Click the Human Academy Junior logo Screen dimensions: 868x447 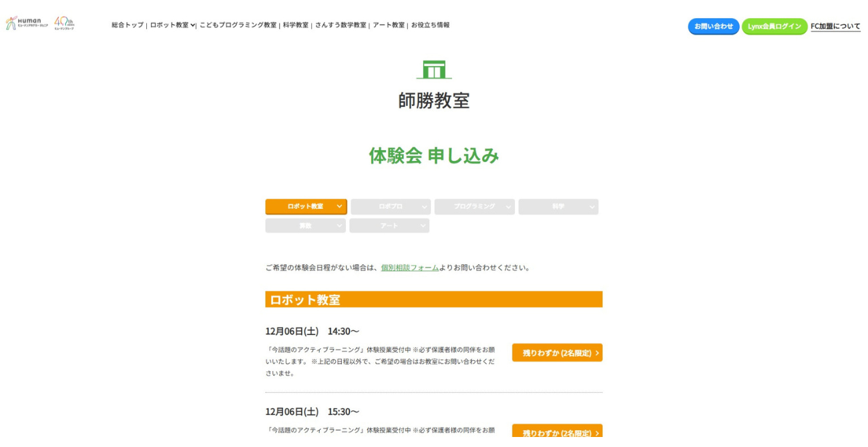coord(27,23)
